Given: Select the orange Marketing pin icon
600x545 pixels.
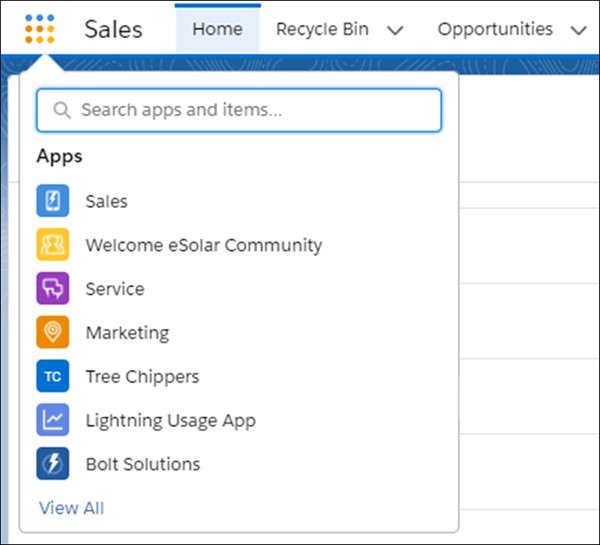Looking at the screenshot, I should (x=53, y=332).
